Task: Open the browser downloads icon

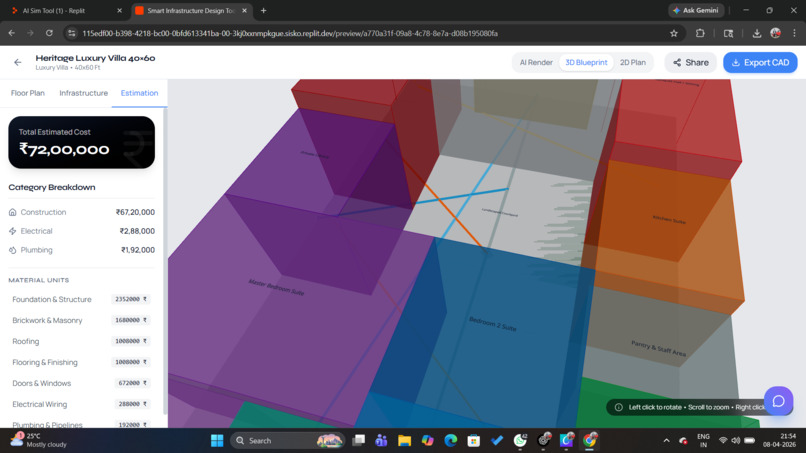Action: click(x=757, y=33)
